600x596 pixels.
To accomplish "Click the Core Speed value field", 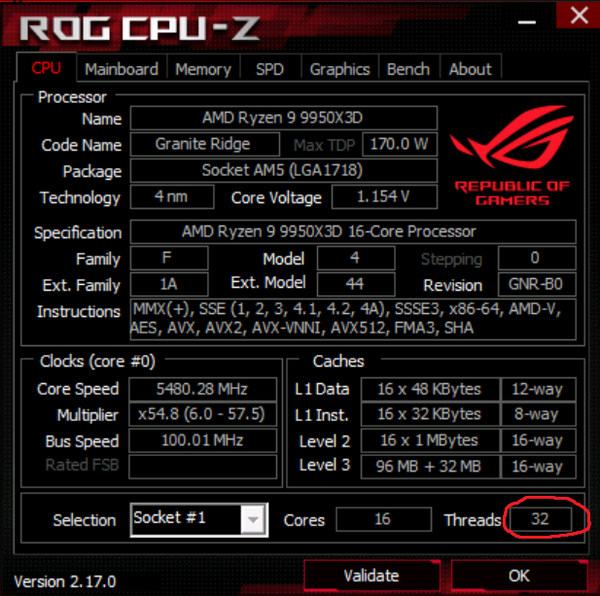I will tap(202, 389).
